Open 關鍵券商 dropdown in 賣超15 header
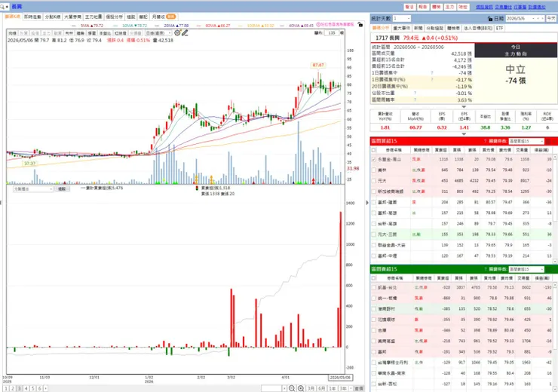The height and width of the screenshot is (392, 558). pyautogui.click(x=526, y=269)
